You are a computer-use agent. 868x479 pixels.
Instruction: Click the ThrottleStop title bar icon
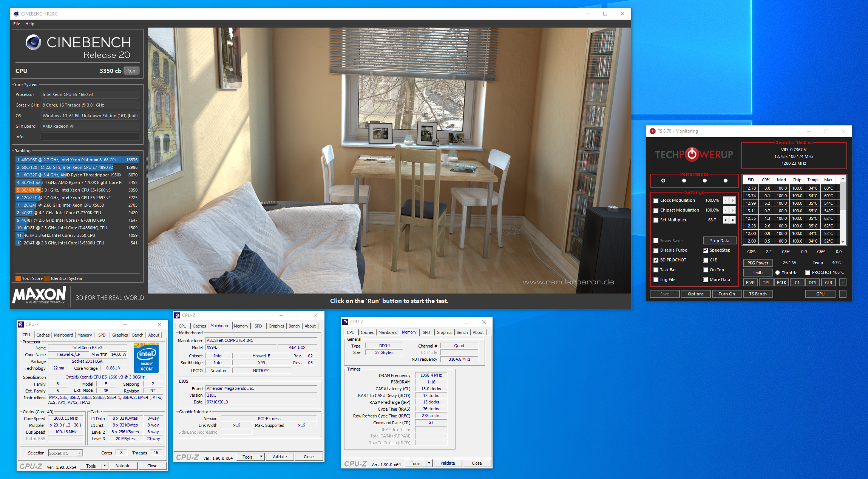tap(652, 131)
